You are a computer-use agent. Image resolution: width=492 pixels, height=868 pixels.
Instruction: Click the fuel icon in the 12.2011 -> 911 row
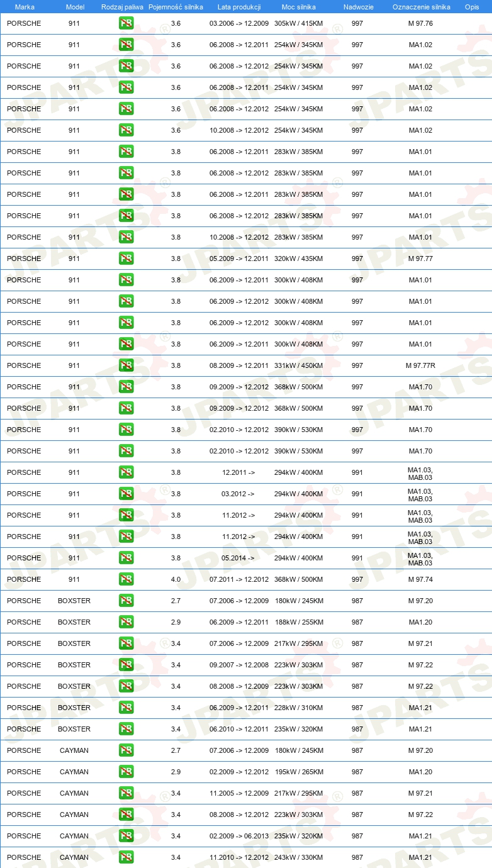pyautogui.click(x=126, y=472)
